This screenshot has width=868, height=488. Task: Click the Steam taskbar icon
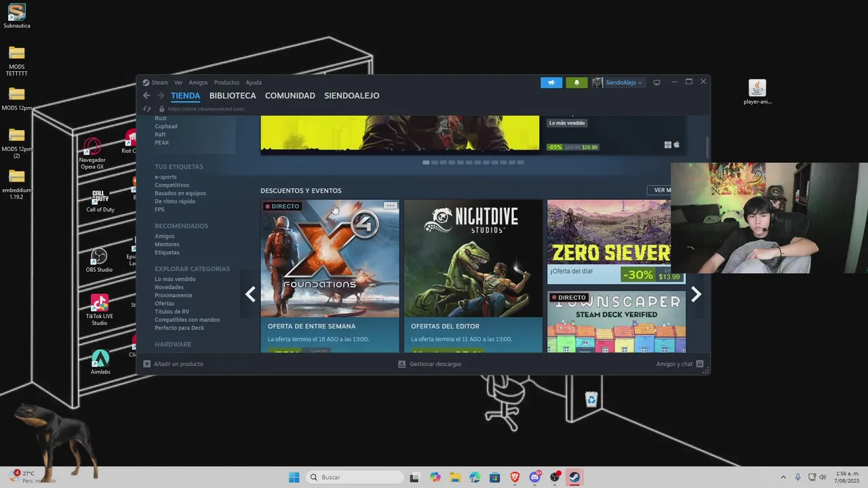point(574,477)
